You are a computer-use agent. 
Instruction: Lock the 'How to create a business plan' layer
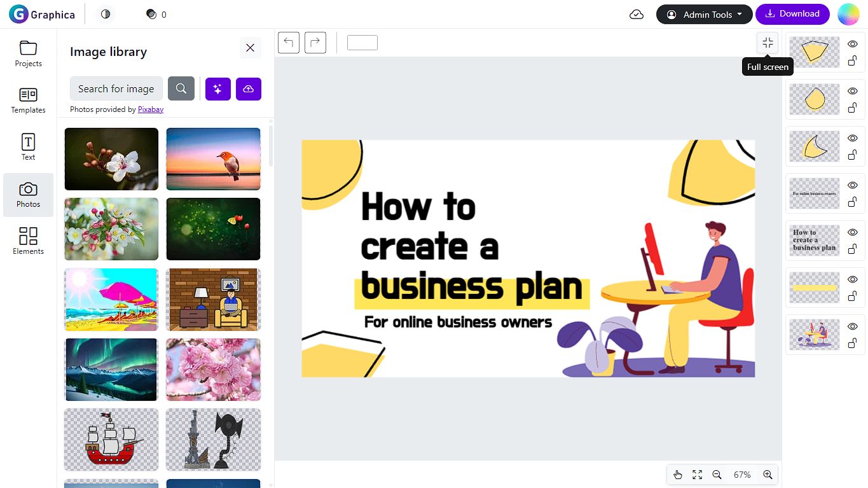[x=853, y=249]
